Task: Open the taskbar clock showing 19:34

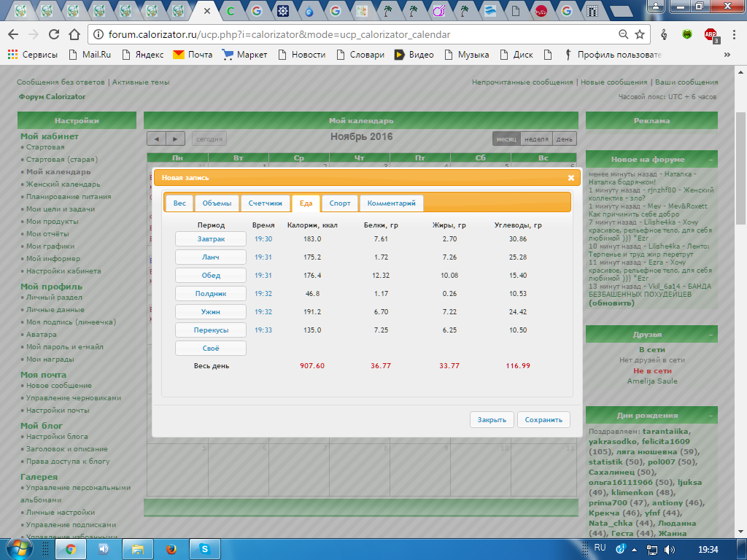Action: pyautogui.click(x=708, y=550)
